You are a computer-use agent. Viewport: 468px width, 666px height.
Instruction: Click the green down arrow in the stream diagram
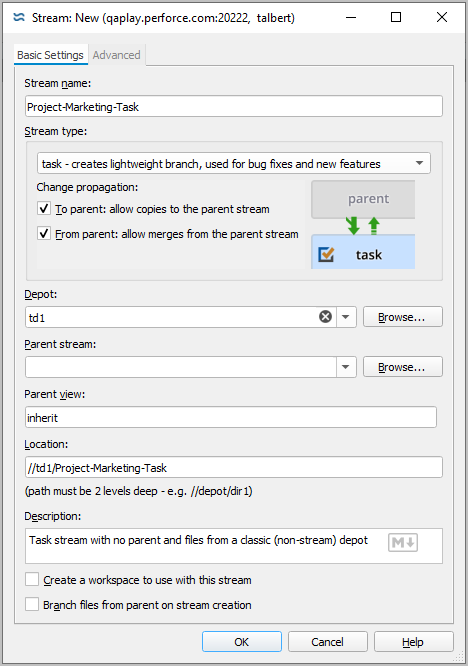[352, 226]
